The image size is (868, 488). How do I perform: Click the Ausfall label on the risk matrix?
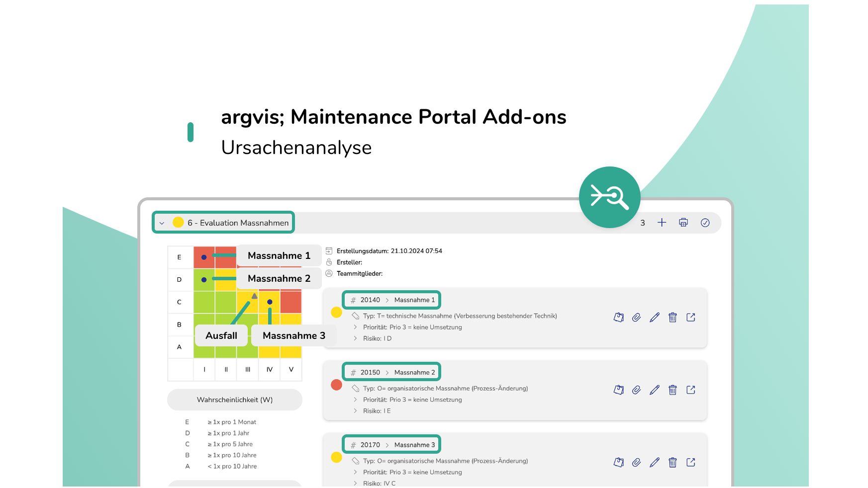coord(221,336)
